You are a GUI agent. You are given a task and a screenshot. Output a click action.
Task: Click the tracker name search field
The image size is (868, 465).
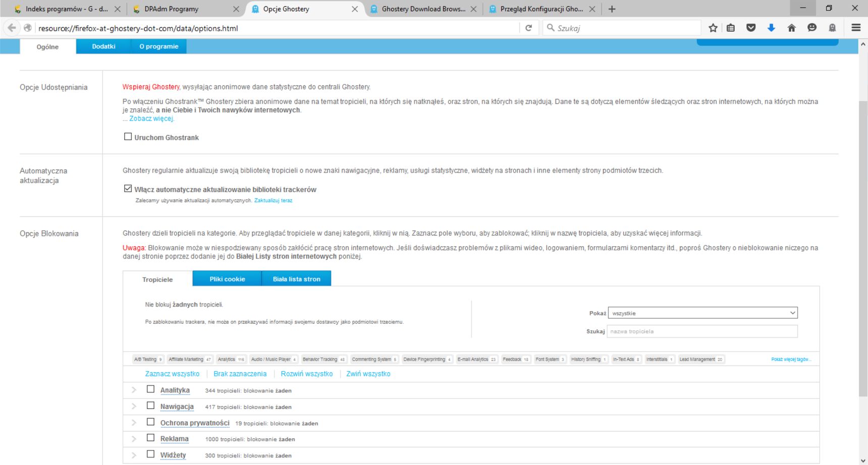[x=702, y=331]
